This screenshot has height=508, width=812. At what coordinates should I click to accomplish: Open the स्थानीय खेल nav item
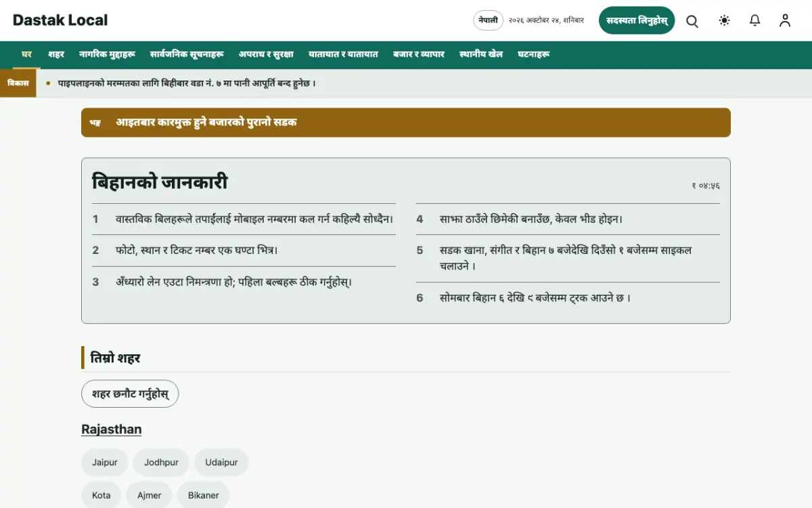pyautogui.click(x=481, y=54)
